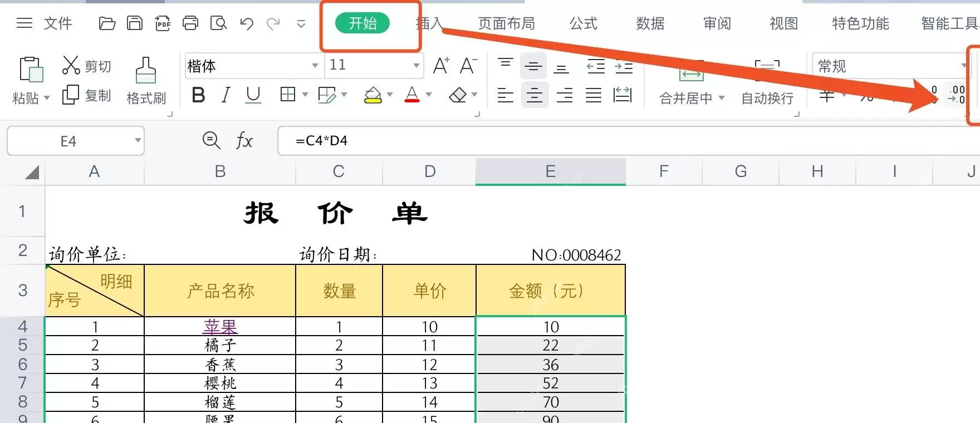Image resolution: width=980 pixels, height=423 pixels.
Task: Open the Name Box E4 dropdown
Action: [x=138, y=140]
